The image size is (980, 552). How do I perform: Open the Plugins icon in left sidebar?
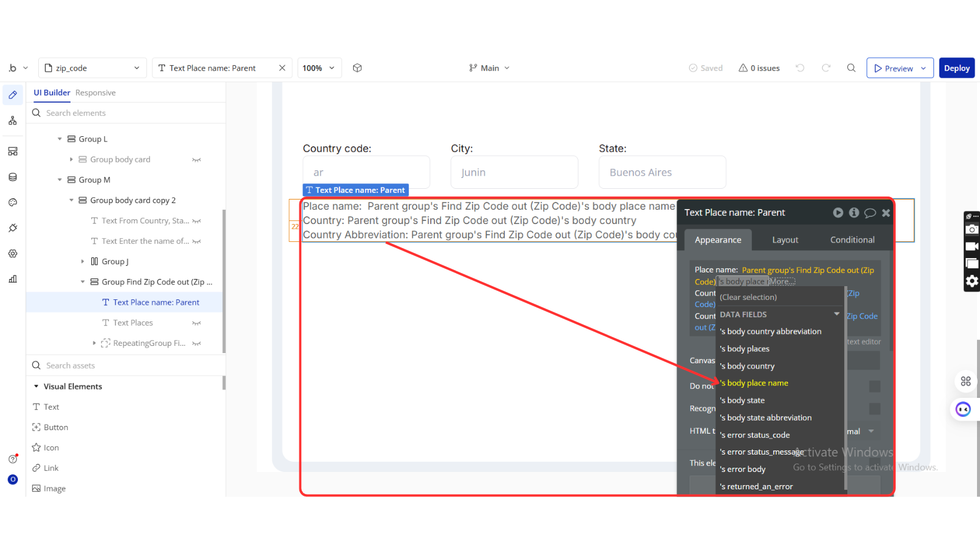(13, 228)
